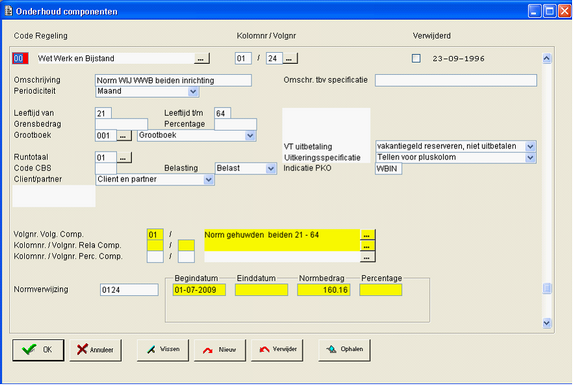This screenshot has height=385, width=573.
Task: Click the Omschr. tbv specificatie field
Action: point(456,80)
